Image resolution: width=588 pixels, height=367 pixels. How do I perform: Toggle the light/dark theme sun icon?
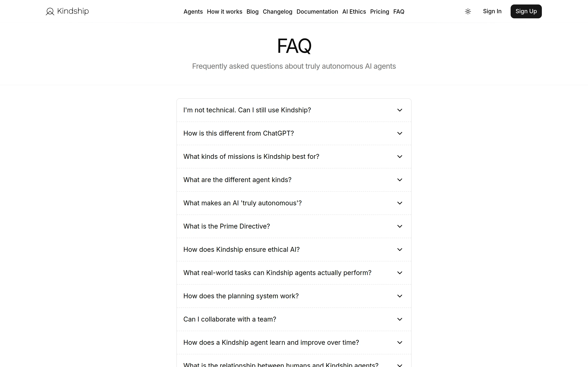(468, 11)
